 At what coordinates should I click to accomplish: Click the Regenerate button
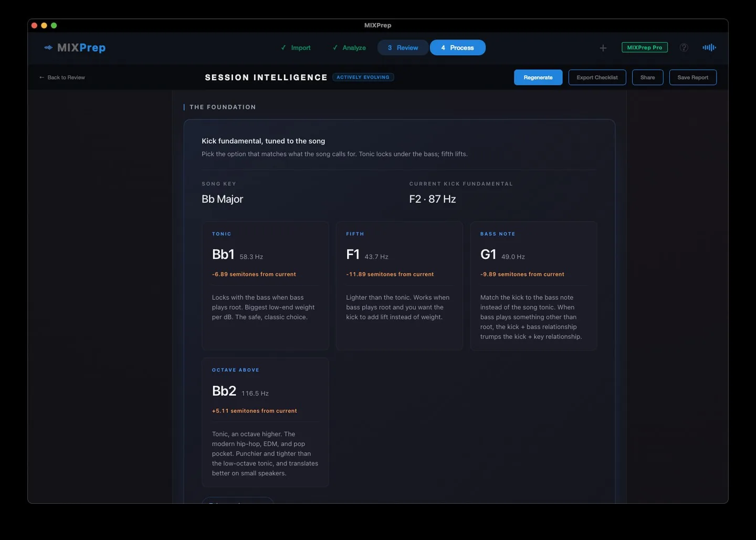[x=538, y=78]
